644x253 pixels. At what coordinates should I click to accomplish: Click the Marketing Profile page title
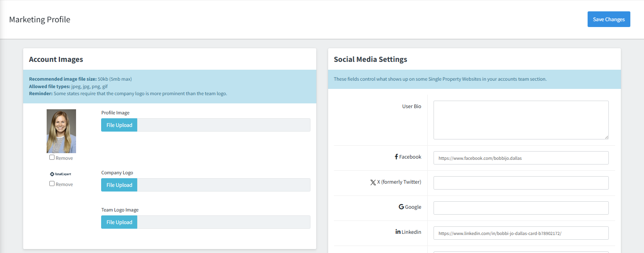click(40, 20)
